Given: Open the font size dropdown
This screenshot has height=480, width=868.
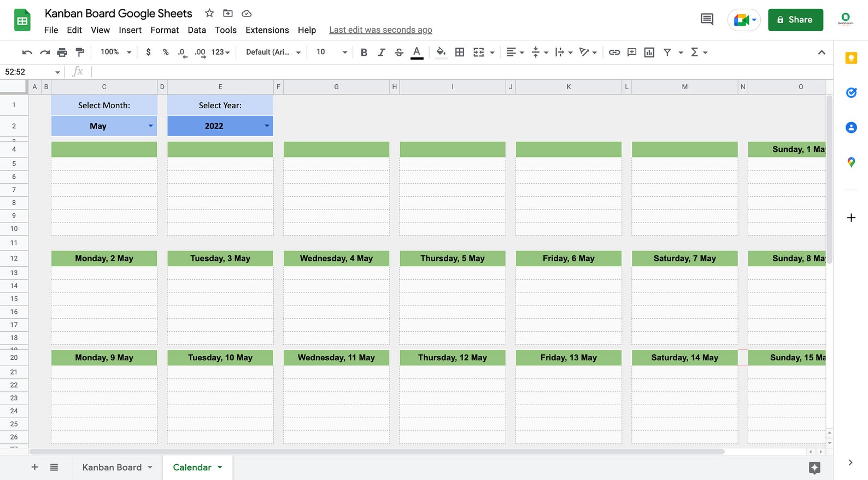Looking at the screenshot, I should pyautogui.click(x=332, y=52).
